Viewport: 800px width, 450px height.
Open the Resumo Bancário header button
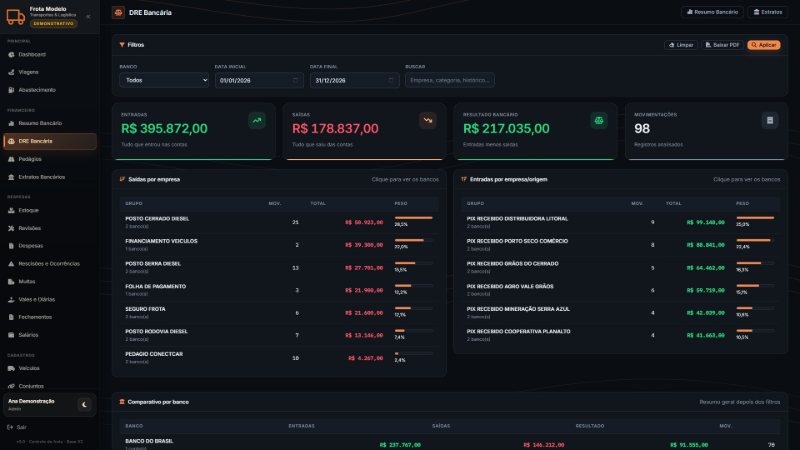[x=712, y=12]
